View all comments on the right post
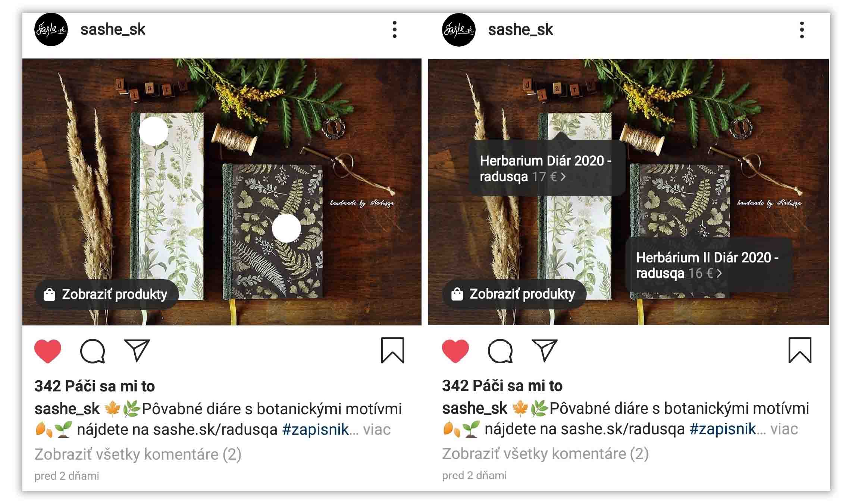 point(545,454)
